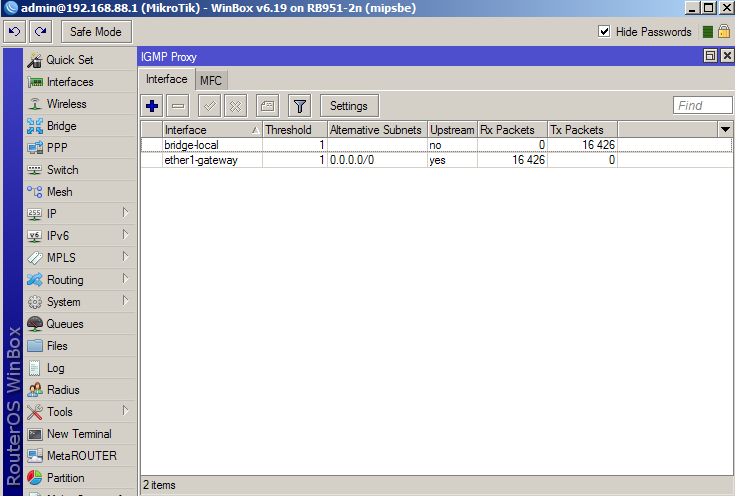Open the Queues menu

[x=80, y=324]
